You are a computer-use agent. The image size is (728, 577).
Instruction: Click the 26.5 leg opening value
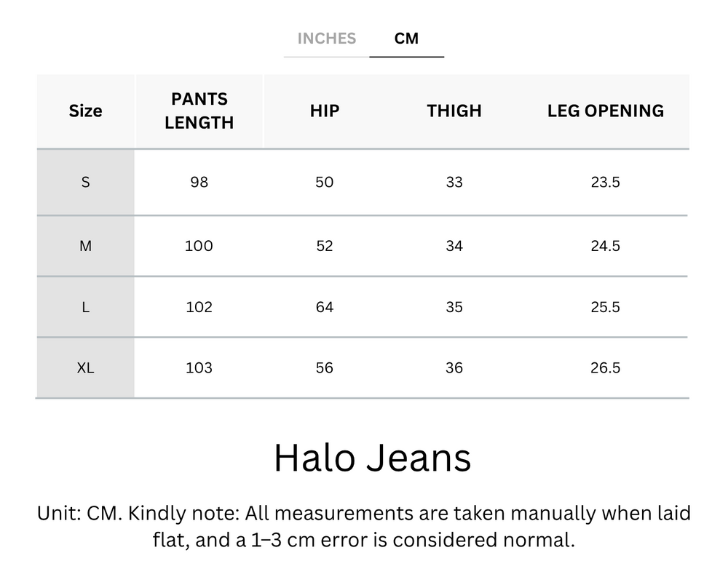(605, 367)
